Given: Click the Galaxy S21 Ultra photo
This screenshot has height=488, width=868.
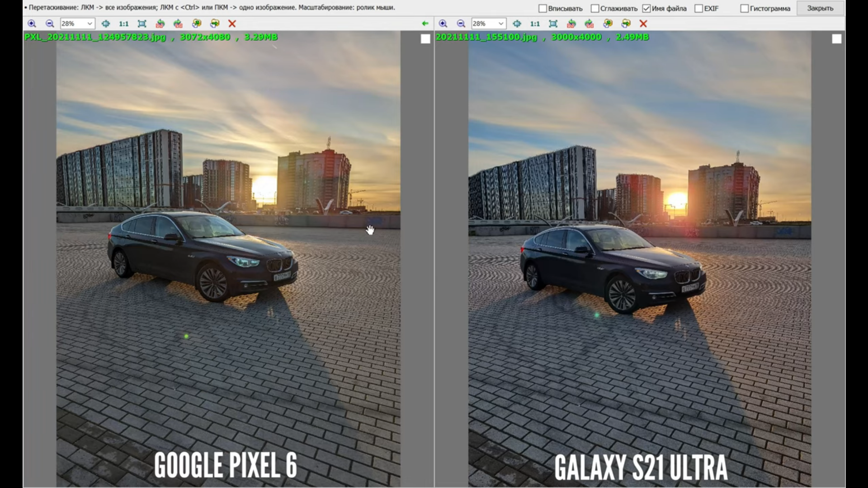Looking at the screenshot, I should click(640, 258).
